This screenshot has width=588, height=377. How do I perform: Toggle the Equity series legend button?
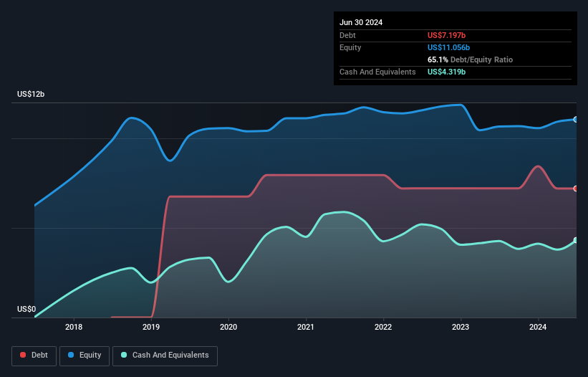tap(85, 355)
